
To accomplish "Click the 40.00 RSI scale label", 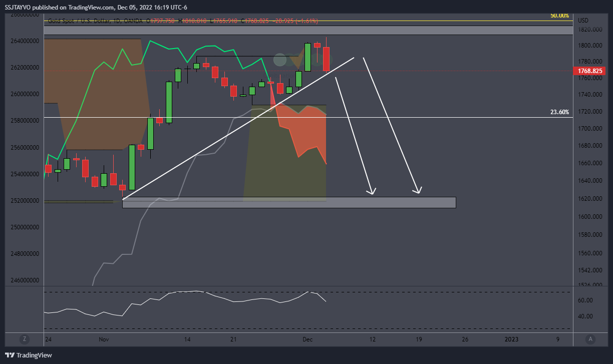I will tap(585, 316).
